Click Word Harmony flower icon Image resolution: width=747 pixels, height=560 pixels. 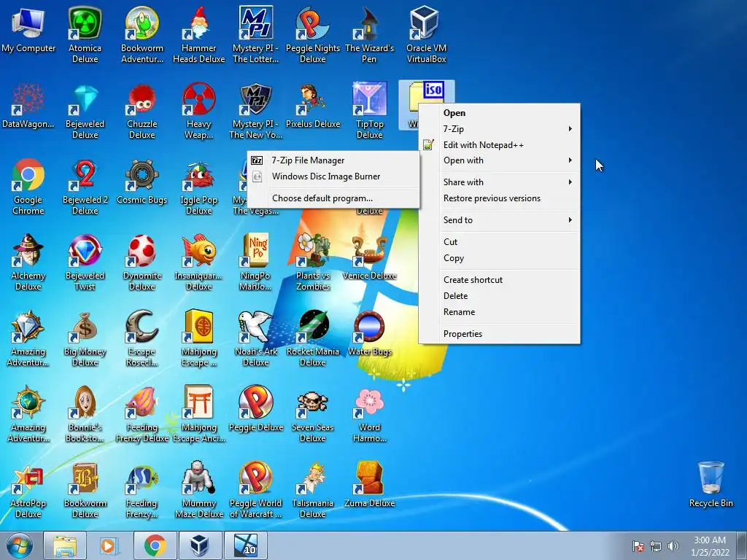pos(369,414)
